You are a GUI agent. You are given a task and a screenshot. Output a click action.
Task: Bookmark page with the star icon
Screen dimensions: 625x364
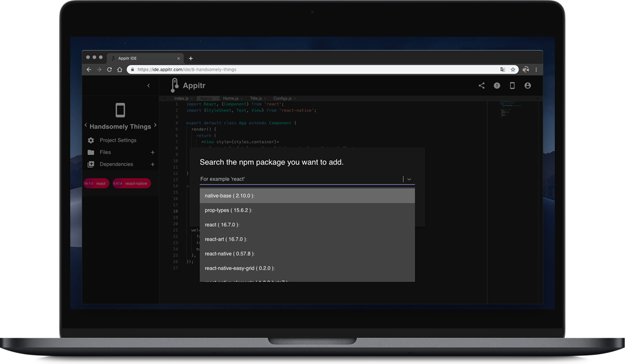513,70
